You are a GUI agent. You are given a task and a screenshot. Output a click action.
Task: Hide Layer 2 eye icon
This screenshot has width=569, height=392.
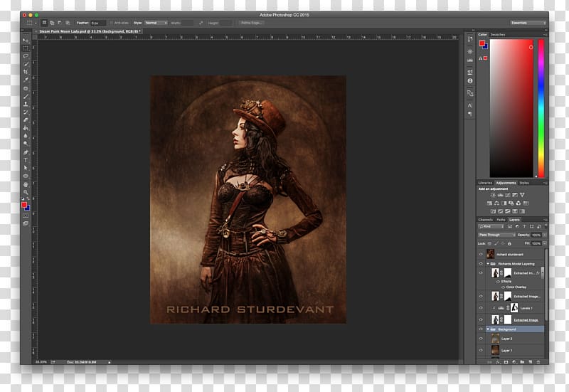click(x=481, y=339)
